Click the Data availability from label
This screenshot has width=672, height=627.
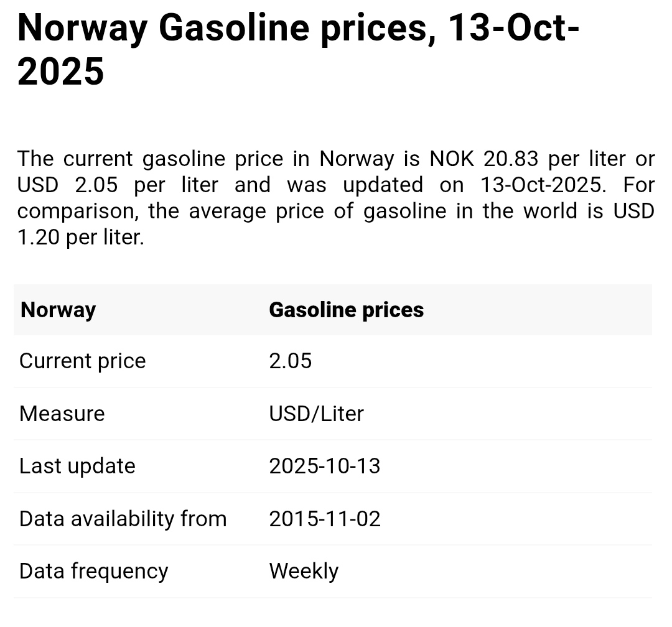click(123, 519)
